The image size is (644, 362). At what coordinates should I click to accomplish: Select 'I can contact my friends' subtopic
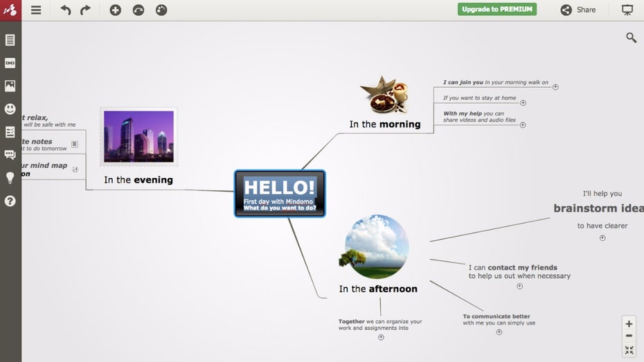[519, 272]
